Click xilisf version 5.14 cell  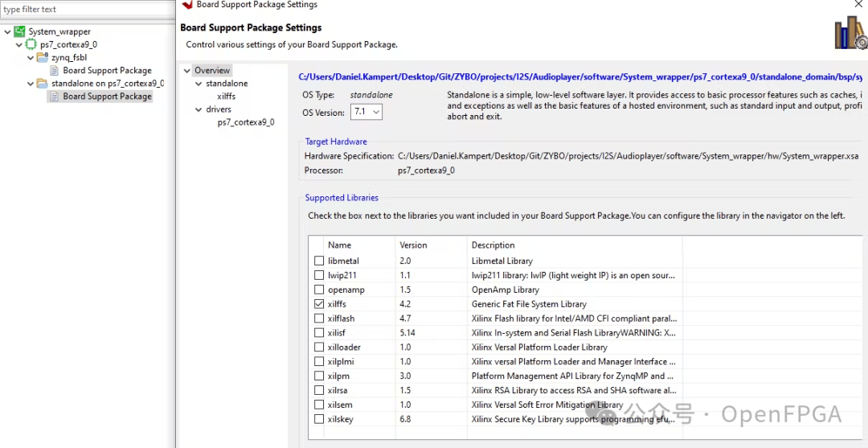click(x=407, y=333)
